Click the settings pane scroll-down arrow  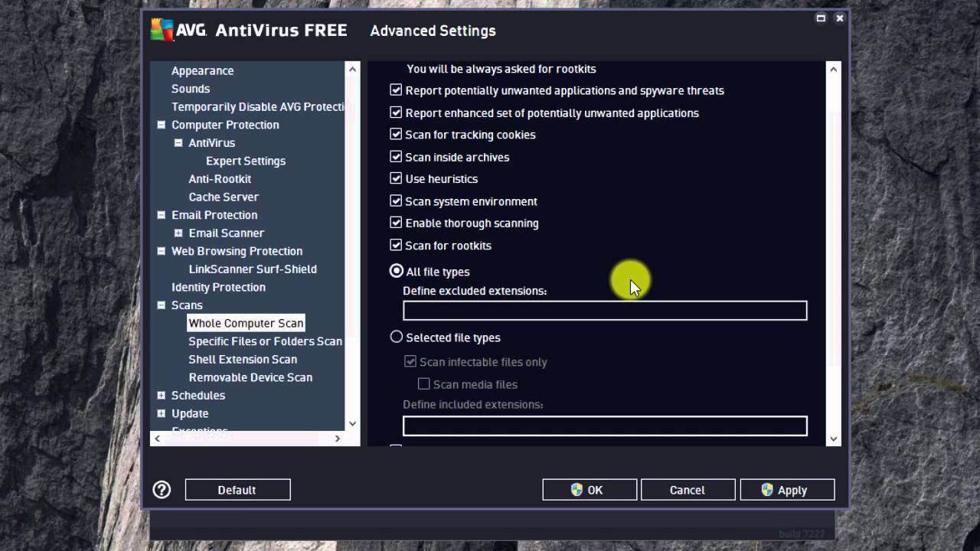(834, 439)
